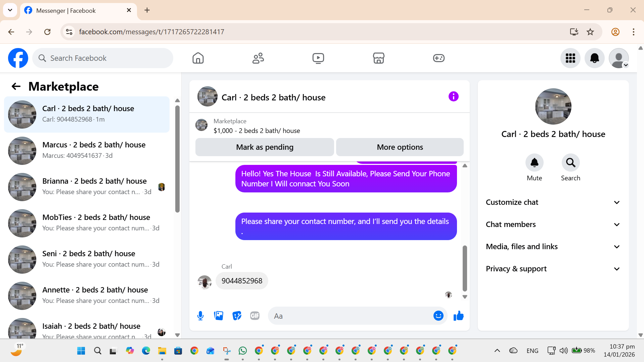The width and height of the screenshot is (644, 362).
Task: Expand Chat members section
Action: pyautogui.click(x=553, y=224)
